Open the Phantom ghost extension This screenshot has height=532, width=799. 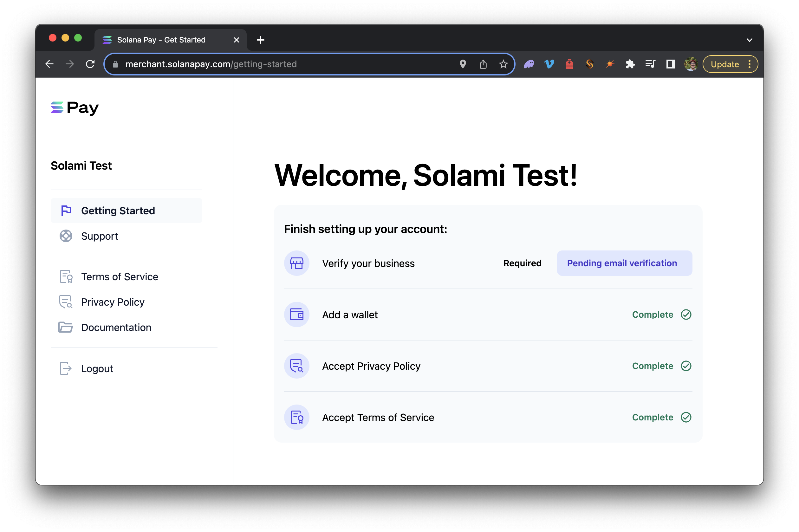pyautogui.click(x=529, y=64)
